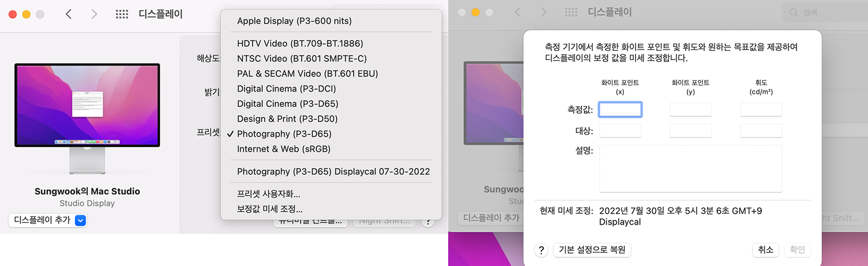Click target white point y field
Screen dimensions: 868x266
click(691, 131)
